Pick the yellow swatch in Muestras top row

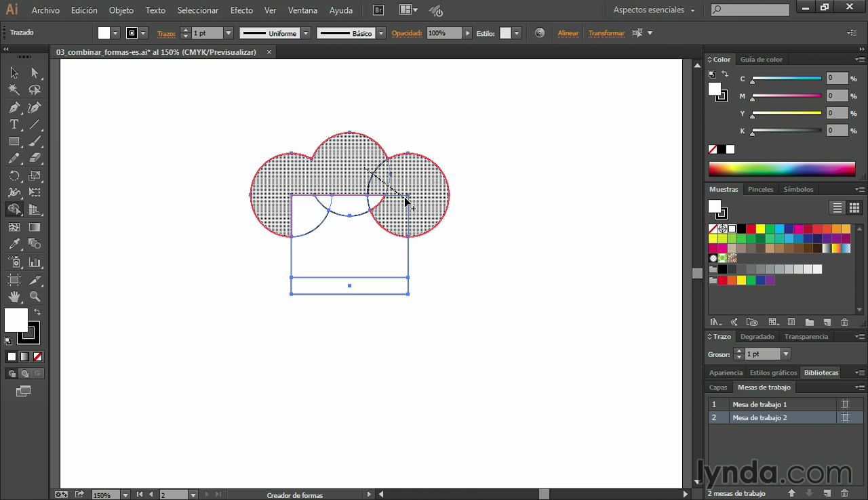760,229
